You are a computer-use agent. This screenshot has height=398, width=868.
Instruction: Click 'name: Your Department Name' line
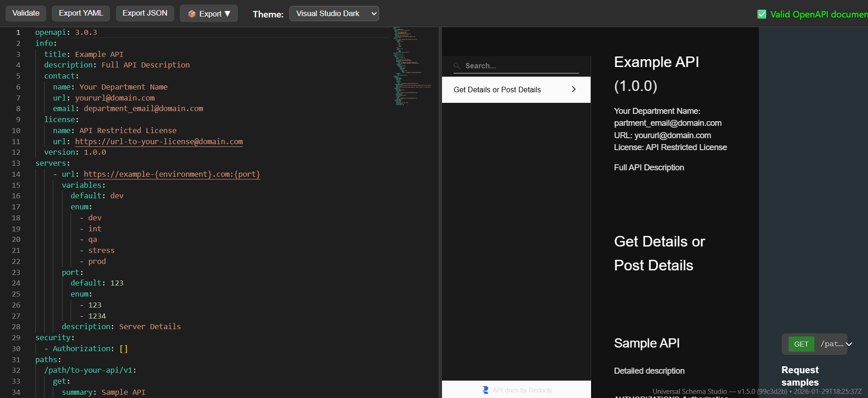pos(110,87)
